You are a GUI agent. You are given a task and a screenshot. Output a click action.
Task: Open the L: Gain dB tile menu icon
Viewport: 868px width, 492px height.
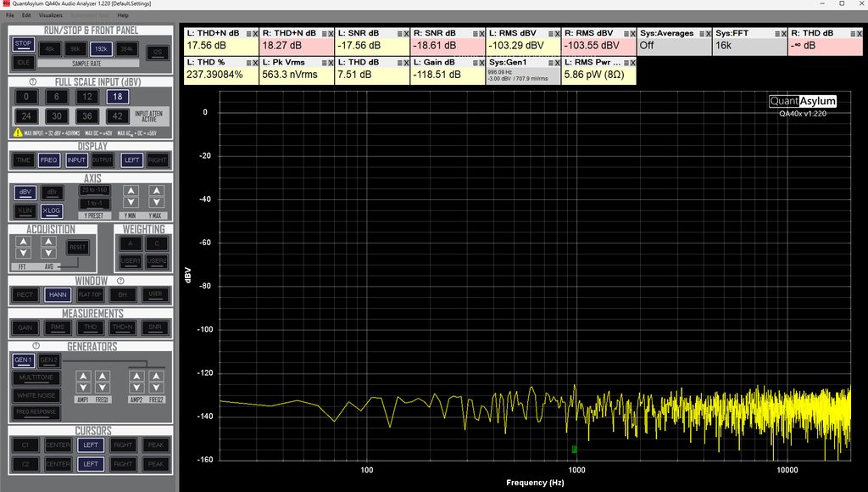click(x=476, y=63)
